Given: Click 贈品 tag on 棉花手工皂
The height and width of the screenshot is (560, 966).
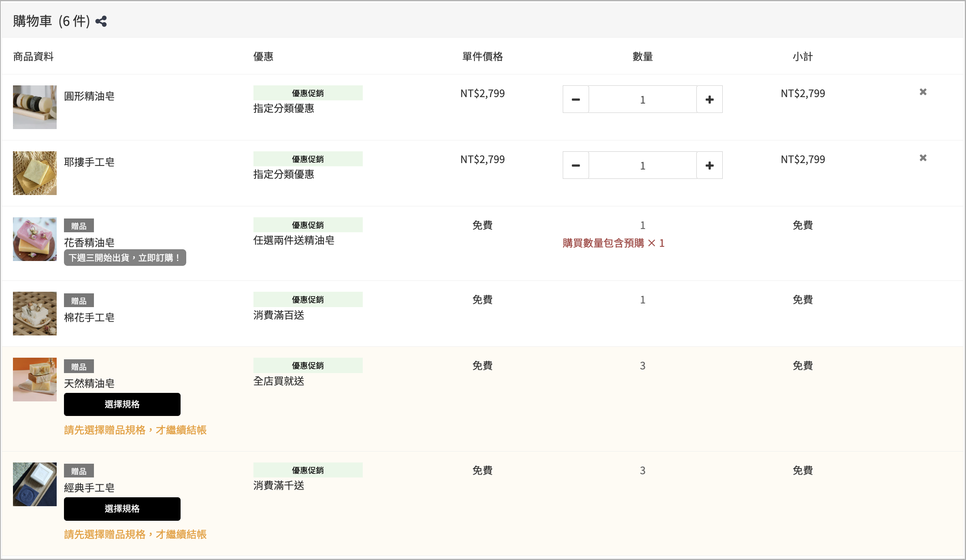Looking at the screenshot, I should [79, 301].
